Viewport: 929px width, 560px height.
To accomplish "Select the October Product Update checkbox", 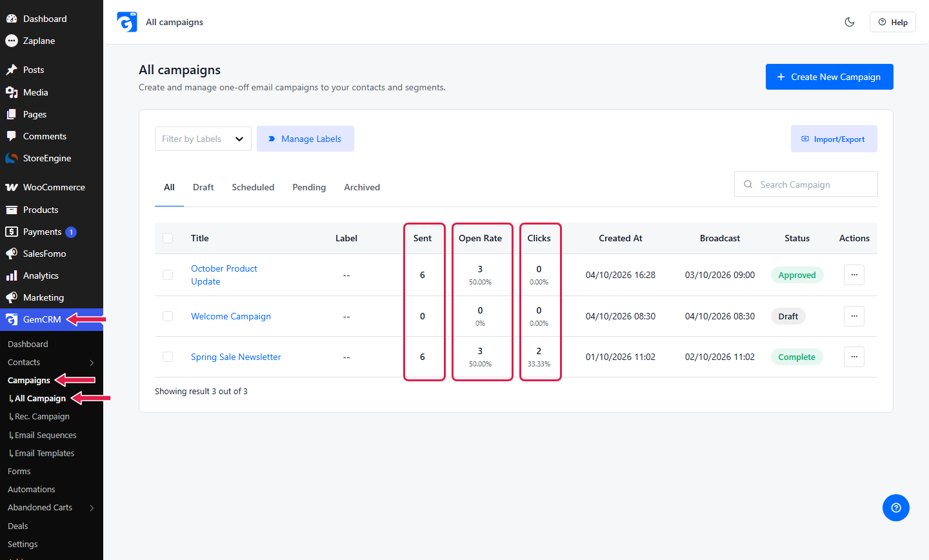I will (168, 275).
